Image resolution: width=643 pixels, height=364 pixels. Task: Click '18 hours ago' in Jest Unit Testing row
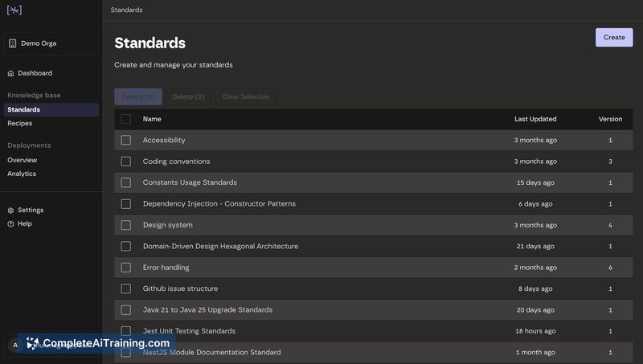[535, 331]
